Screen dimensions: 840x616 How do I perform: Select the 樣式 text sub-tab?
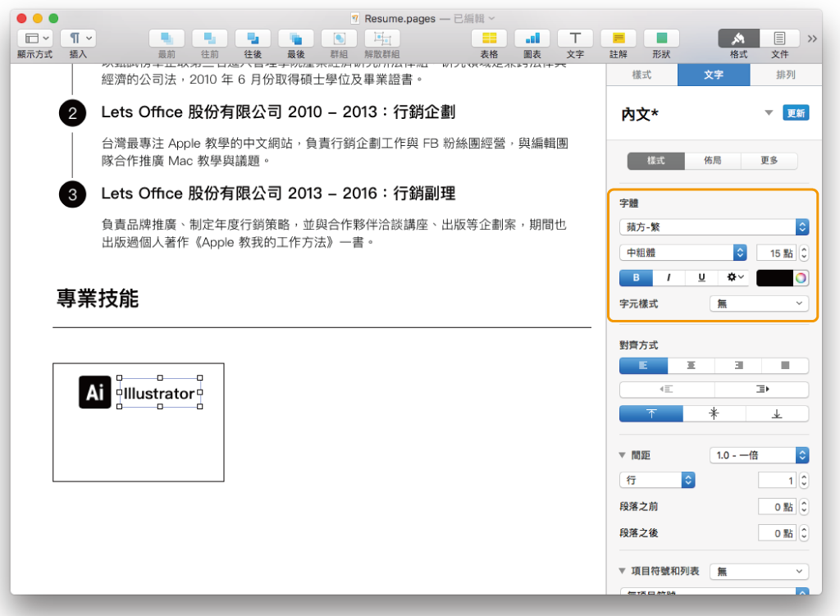[x=655, y=161]
